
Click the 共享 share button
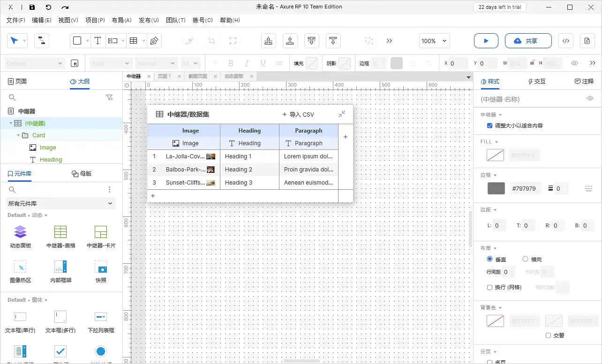pos(525,41)
